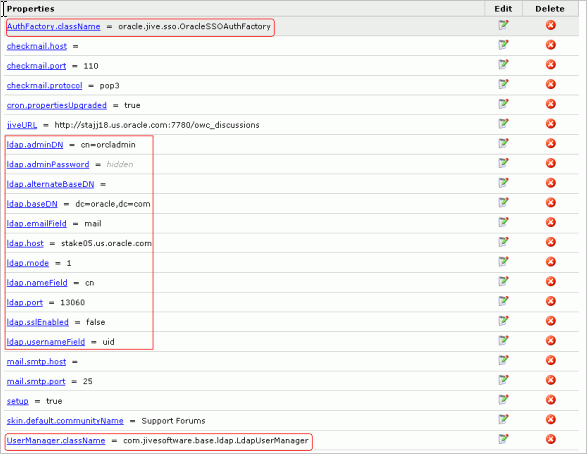
Task: Open the mail.smtp.host link
Action: coord(36,362)
